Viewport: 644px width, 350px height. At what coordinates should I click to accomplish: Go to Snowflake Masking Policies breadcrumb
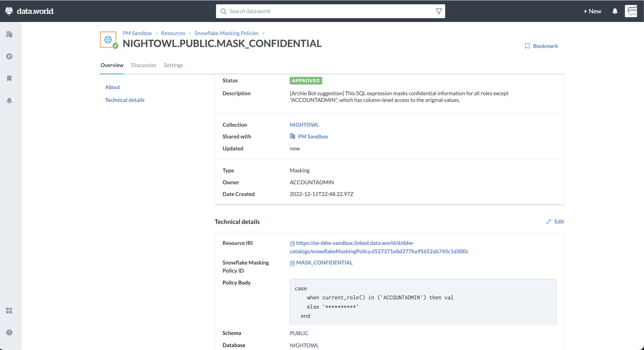pyautogui.click(x=226, y=33)
